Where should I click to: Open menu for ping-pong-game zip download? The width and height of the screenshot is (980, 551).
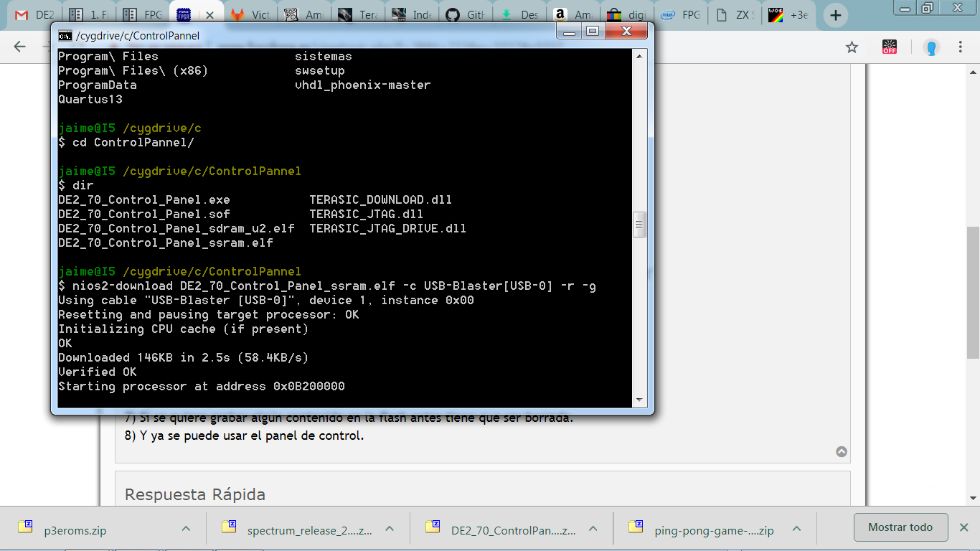[796, 529]
